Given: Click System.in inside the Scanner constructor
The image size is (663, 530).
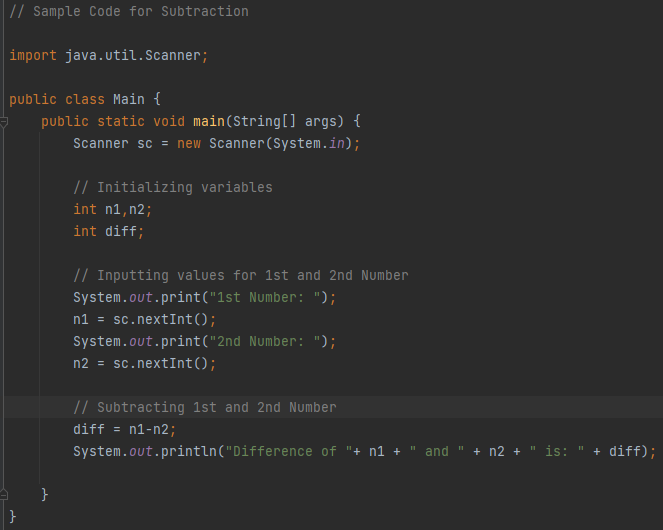Looking at the screenshot, I should click(309, 143).
